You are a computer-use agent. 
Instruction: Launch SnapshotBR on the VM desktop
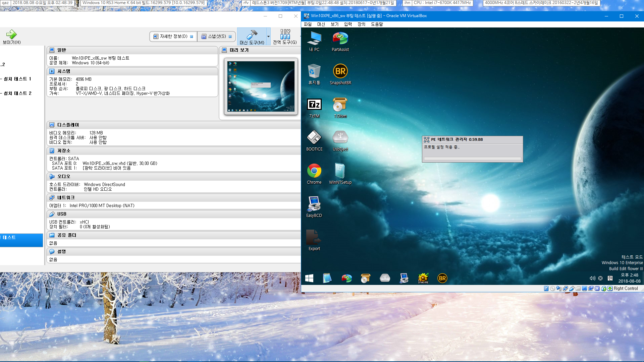[x=340, y=74]
